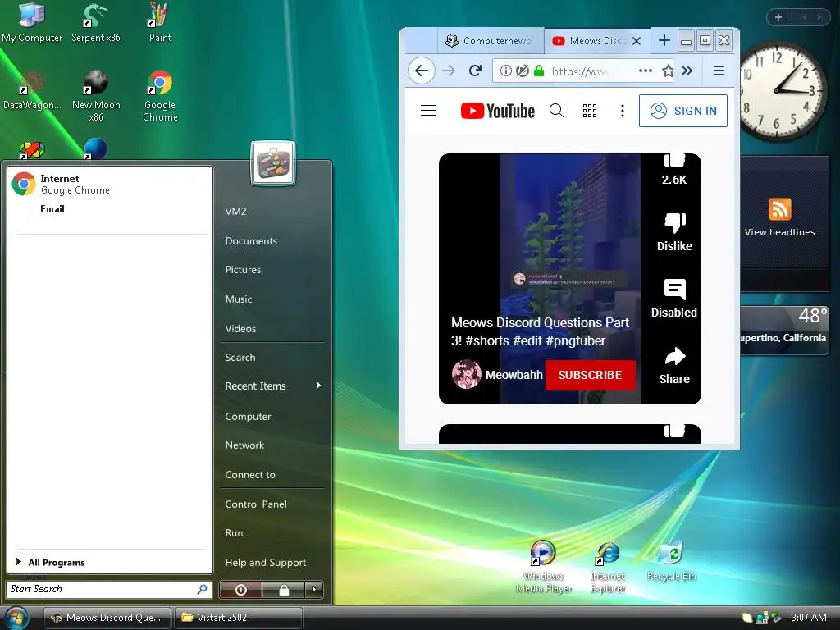Open YouTube apps grid
Image resolution: width=840 pixels, height=630 pixels.
(589, 111)
